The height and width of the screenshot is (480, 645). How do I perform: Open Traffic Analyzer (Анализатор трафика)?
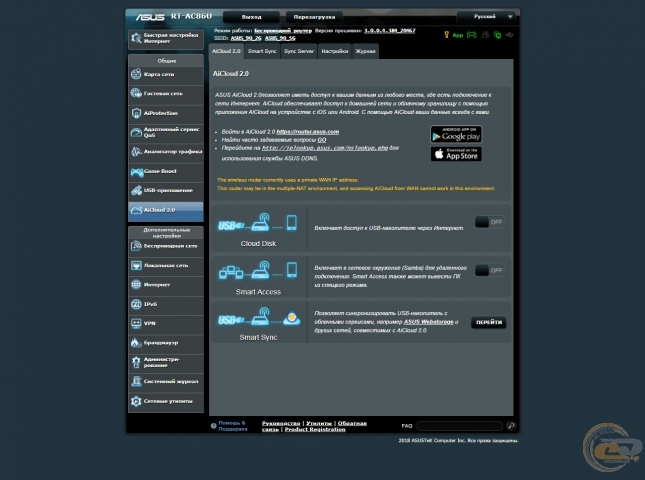point(165,152)
